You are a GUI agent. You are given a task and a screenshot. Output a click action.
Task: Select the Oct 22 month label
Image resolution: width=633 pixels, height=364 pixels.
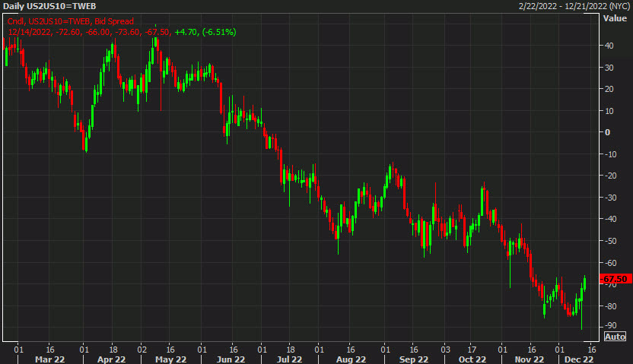tap(472, 359)
